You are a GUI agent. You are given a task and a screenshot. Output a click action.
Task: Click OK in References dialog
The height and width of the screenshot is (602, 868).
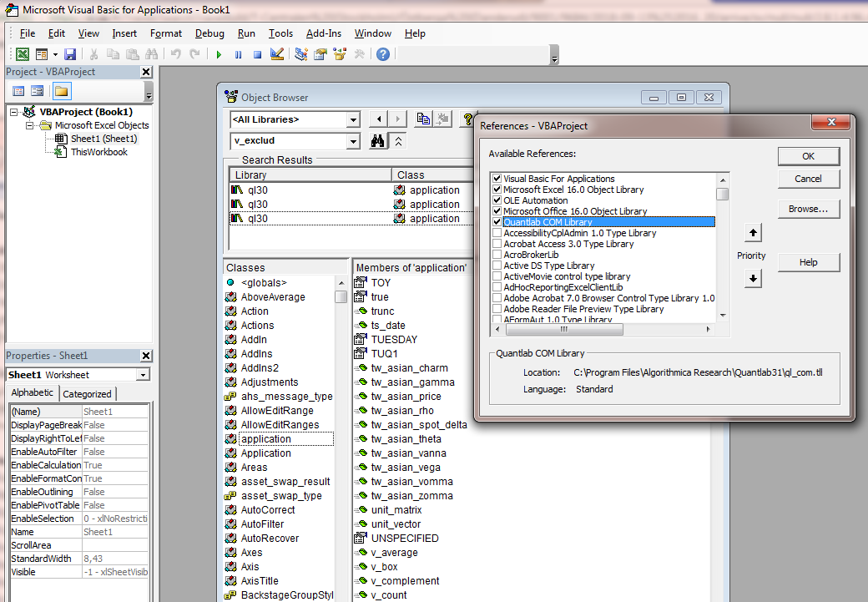click(x=808, y=156)
